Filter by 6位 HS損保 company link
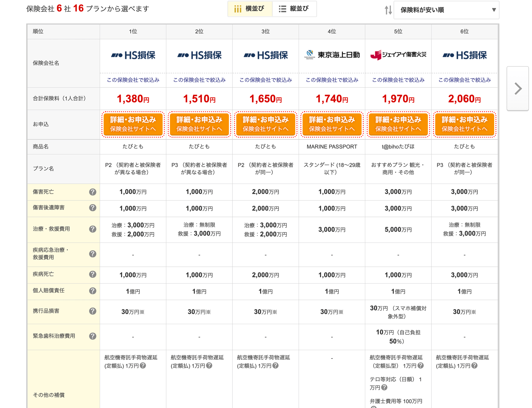 coord(464,80)
